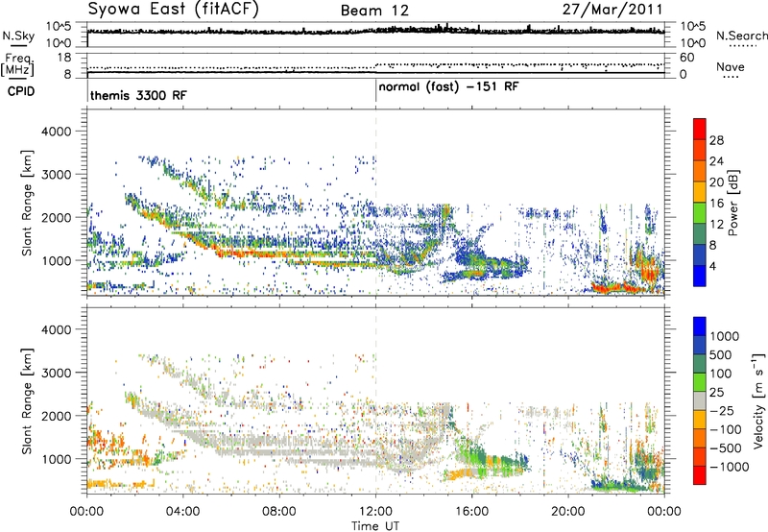Screen dimensions: 768x532
Task: Click the '28' tick on Power color bar
Action: click(x=716, y=140)
